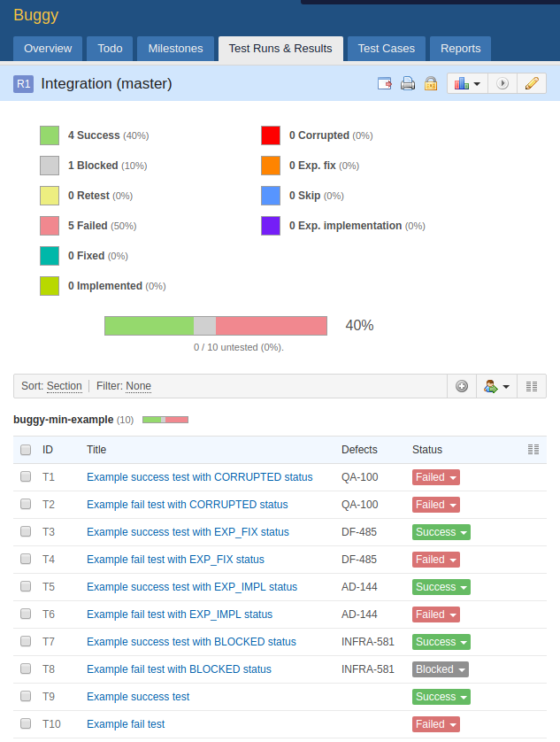This screenshot has height=742, width=560.
Task: Open the Reports tab
Action: click(460, 49)
